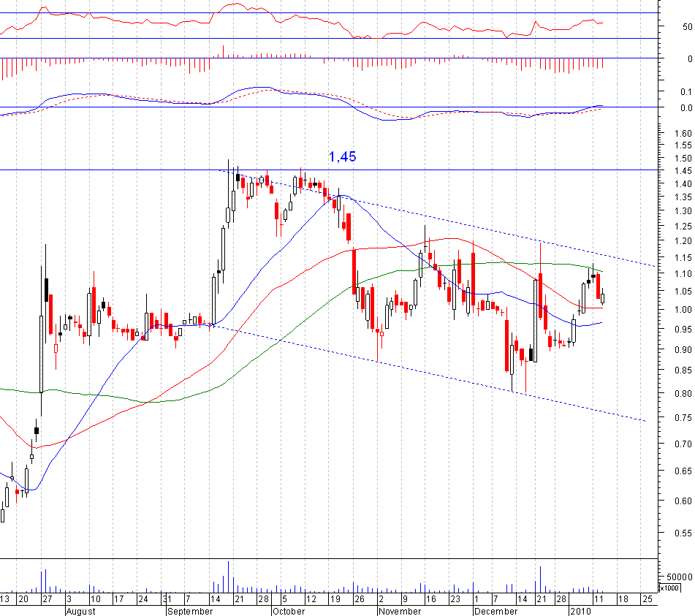
Task: Click the x1000 volume multiplier label
Action: [669, 588]
